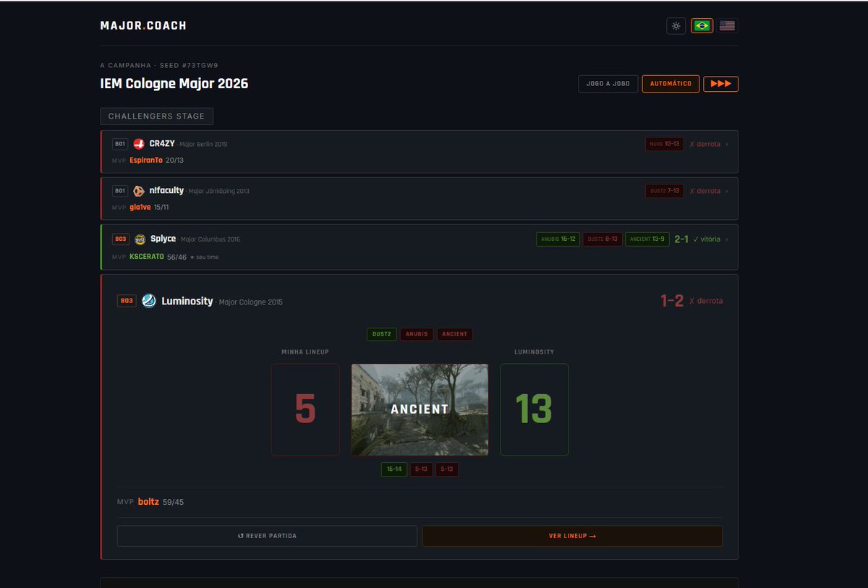Click the Splyce team logo

tap(140, 239)
